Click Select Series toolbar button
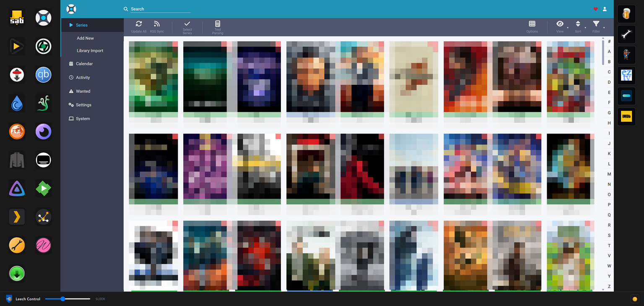 [187, 27]
